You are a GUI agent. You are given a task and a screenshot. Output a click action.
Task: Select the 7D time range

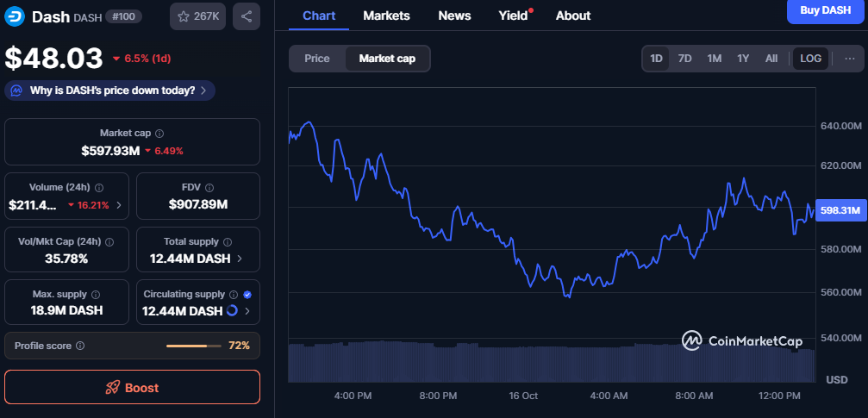(685, 59)
